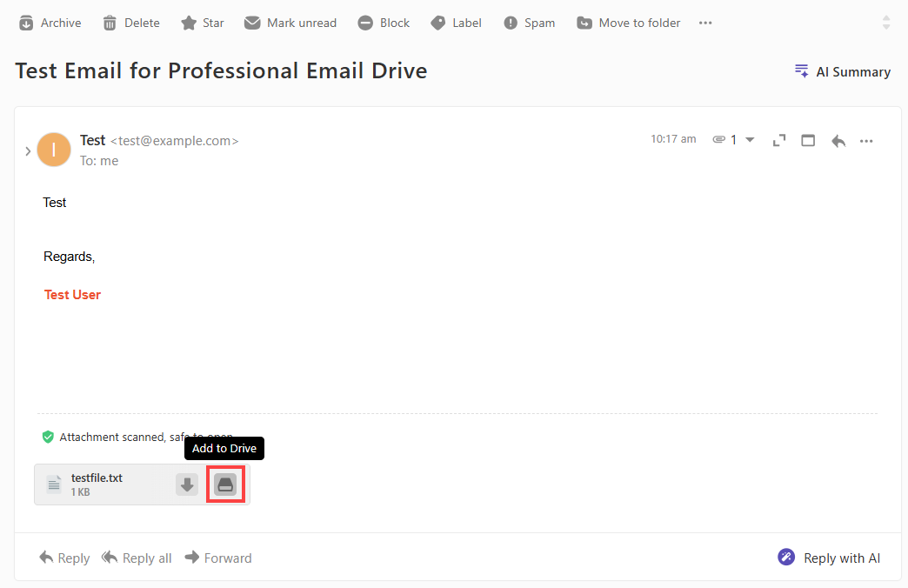Click the 'To: me' recipient line
Viewport: 908px width, 588px height.
click(x=99, y=161)
